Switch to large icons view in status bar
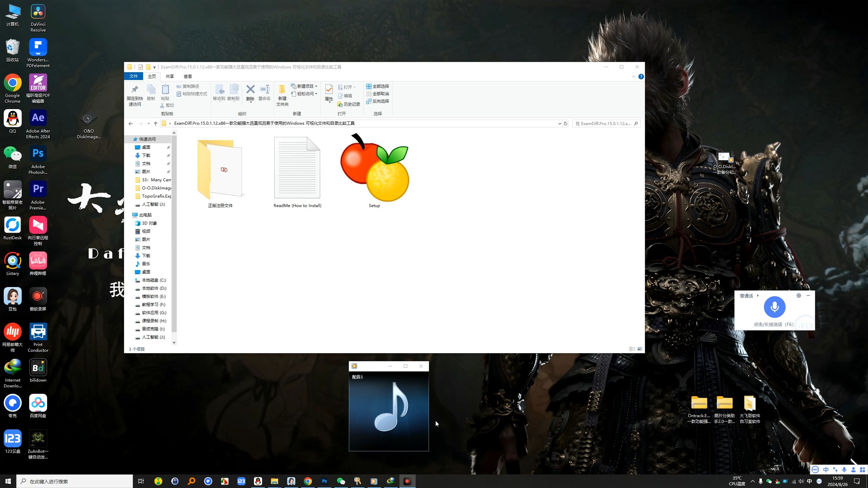This screenshot has width=868, height=488. 640,349
